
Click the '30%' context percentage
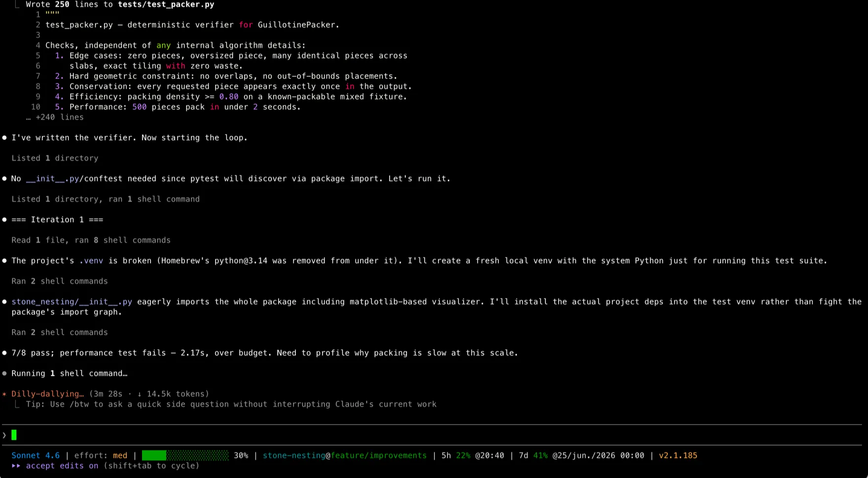point(241,455)
